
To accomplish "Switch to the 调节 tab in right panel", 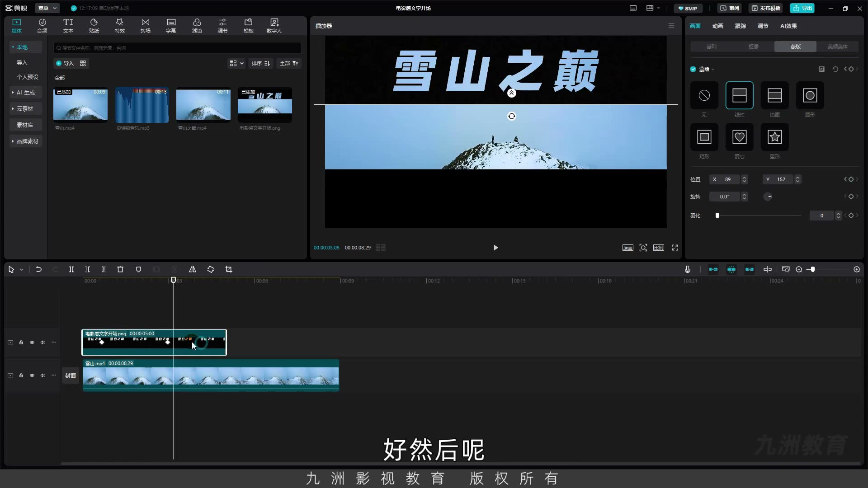I will click(x=763, y=26).
